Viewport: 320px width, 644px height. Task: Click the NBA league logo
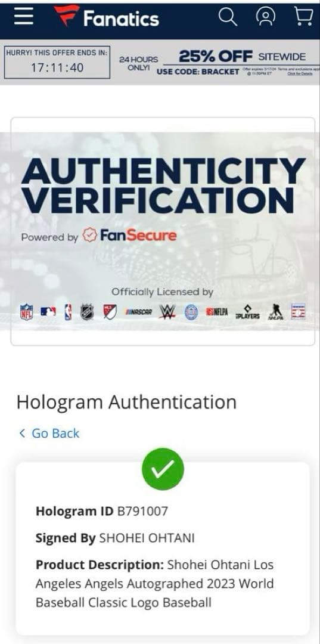(68, 312)
